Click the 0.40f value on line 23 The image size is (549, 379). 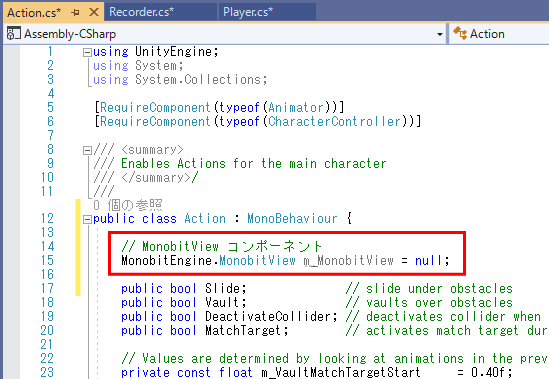(488, 372)
